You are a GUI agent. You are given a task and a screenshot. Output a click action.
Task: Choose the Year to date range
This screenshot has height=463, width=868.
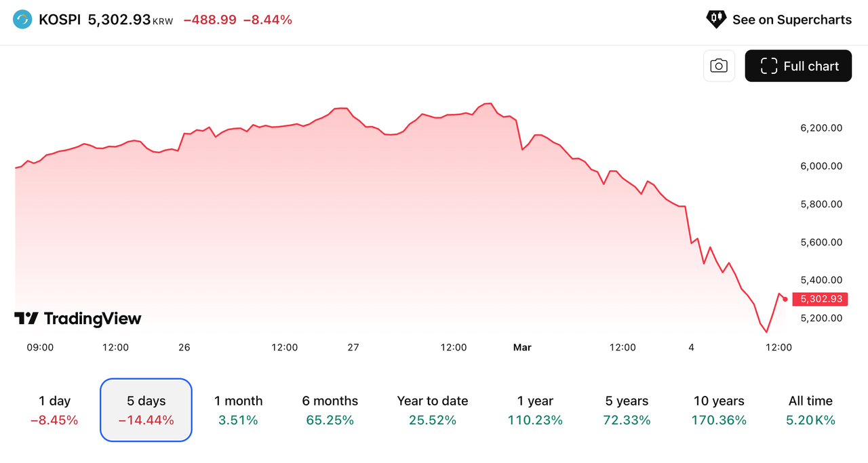pos(433,409)
